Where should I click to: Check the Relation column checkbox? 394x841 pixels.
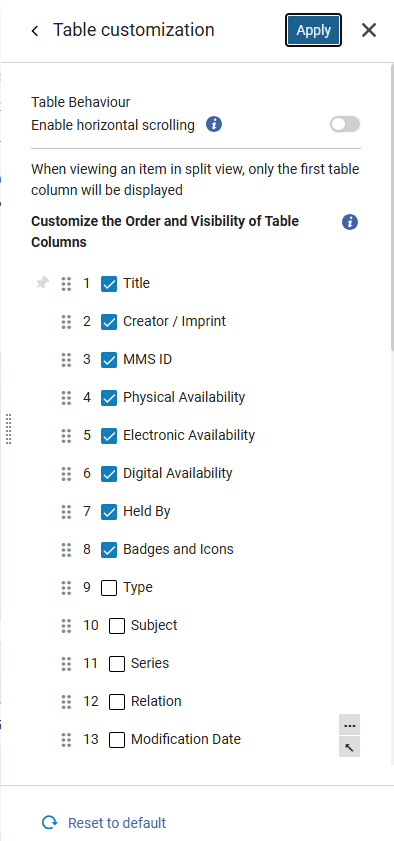coord(117,702)
